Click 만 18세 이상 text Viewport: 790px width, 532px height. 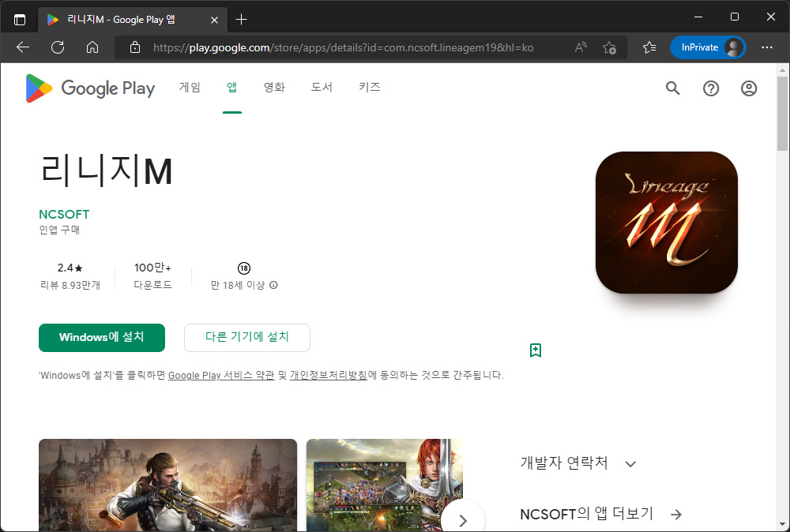(x=237, y=286)
